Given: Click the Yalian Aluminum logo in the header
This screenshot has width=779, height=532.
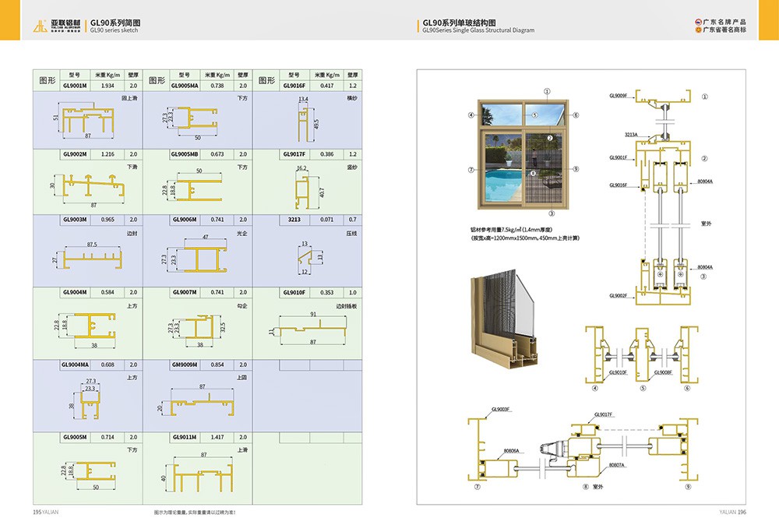Looking at the screenshot, I should pos(57,26).
